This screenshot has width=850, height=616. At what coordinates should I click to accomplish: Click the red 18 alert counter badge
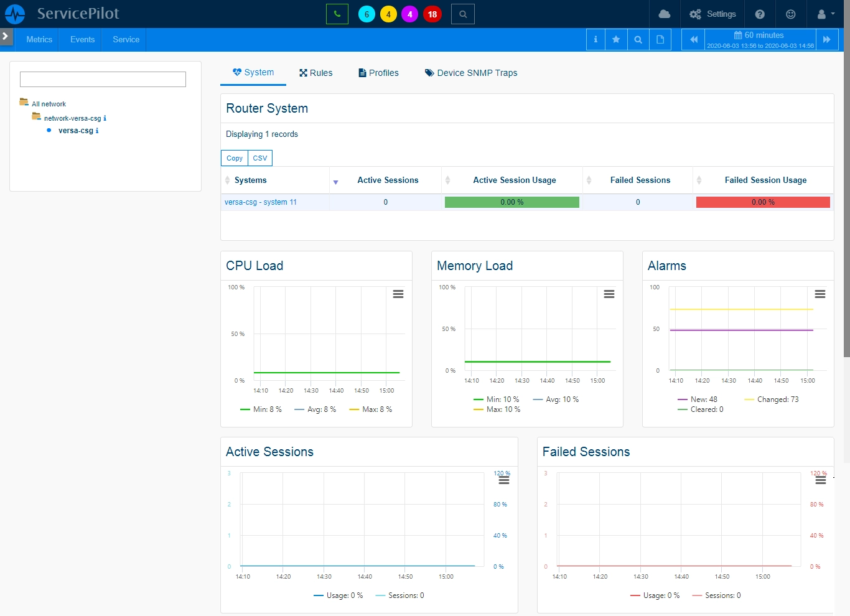point(432,14)
